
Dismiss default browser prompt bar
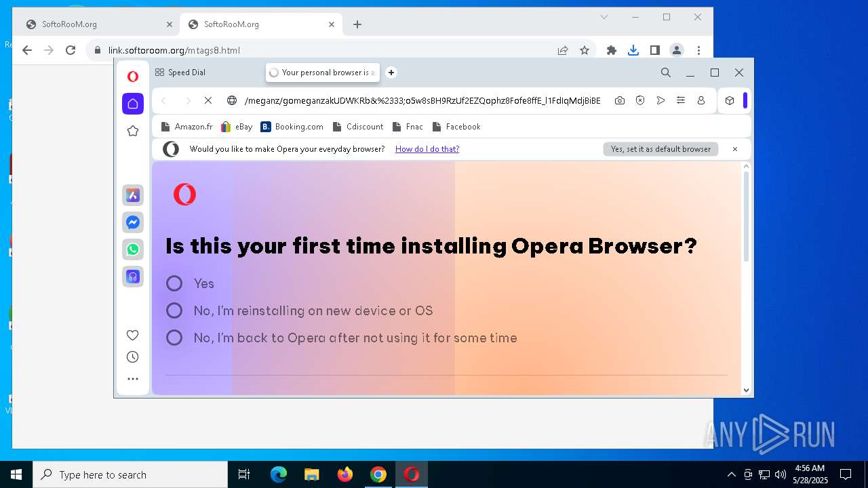click(734, 149)
